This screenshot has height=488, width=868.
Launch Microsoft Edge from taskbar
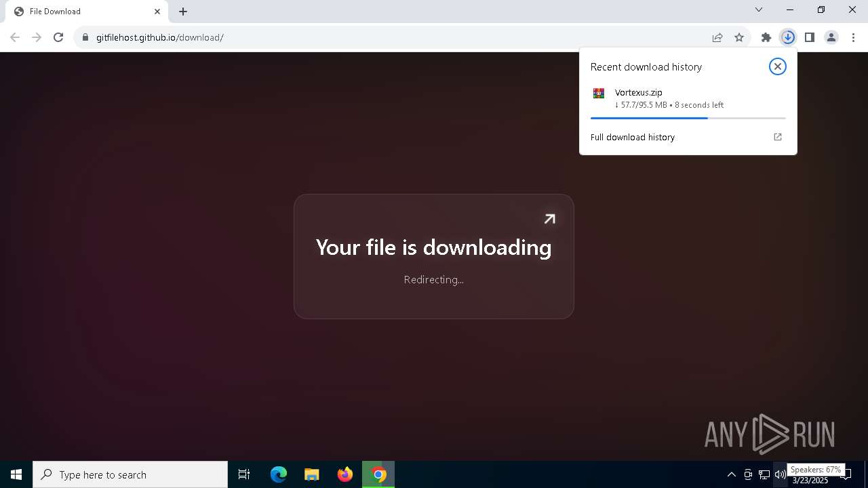coord(279,474)
